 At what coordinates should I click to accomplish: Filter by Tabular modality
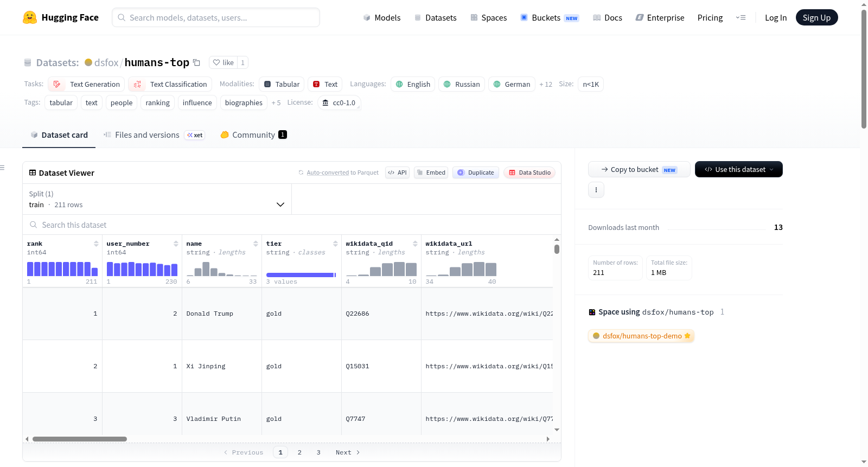[282, 84]
